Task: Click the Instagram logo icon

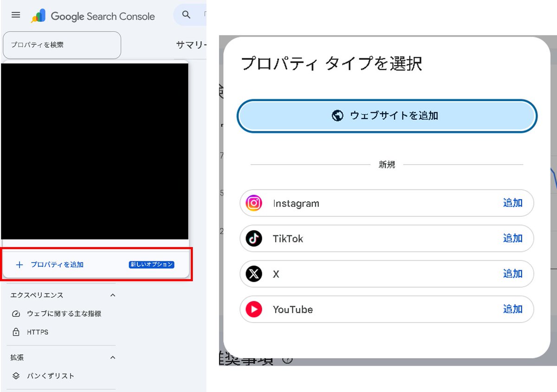Action: coord(254,203)
